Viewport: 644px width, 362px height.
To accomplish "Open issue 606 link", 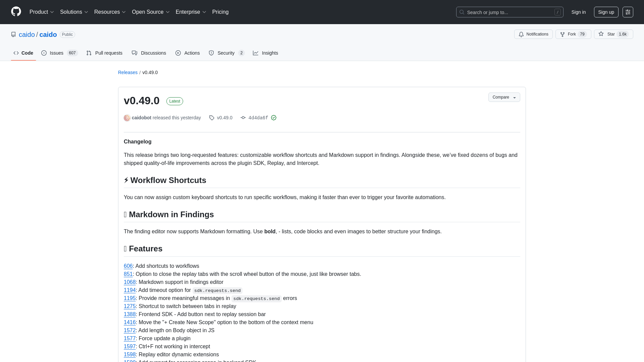I will click(x=128, y=266).
